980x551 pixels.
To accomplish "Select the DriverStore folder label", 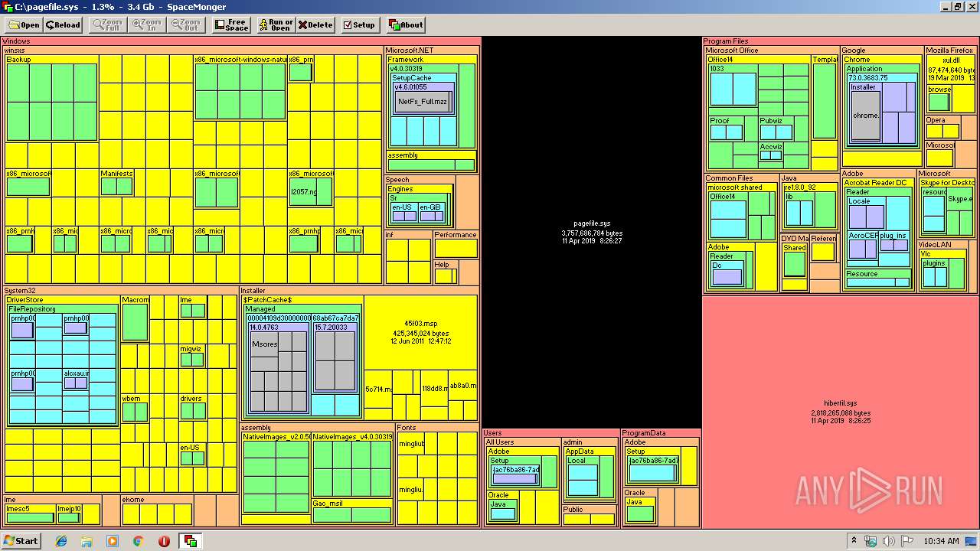I will pos(25,300).
